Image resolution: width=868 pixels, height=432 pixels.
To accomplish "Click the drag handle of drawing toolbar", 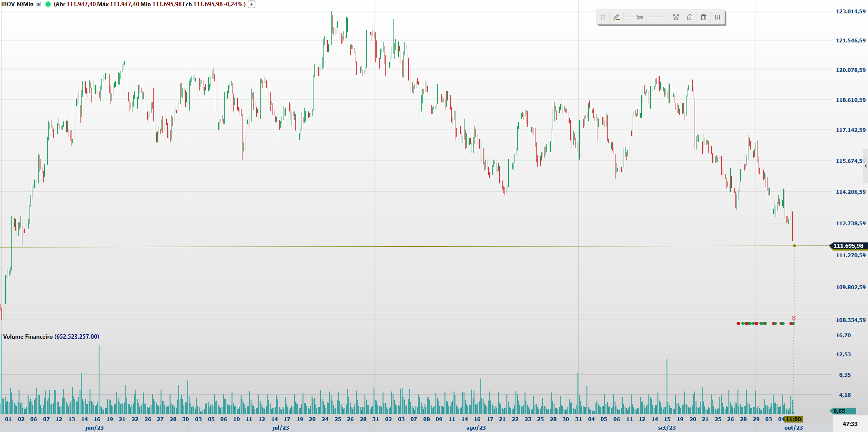I will click(x=603, y=17).
